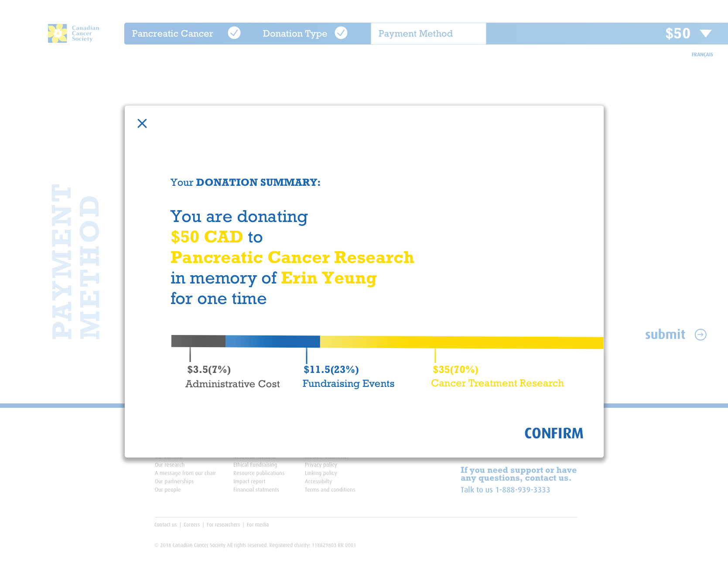Expand the $50 amount dropdown arrow
The image size is (728, 584).
[706, 34]
